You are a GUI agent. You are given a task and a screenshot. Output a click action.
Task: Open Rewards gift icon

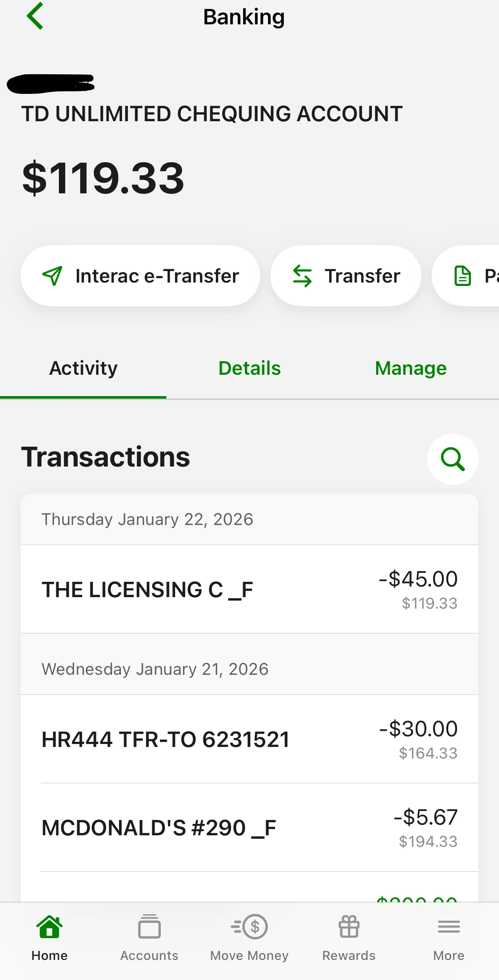(x=349, y=927)
